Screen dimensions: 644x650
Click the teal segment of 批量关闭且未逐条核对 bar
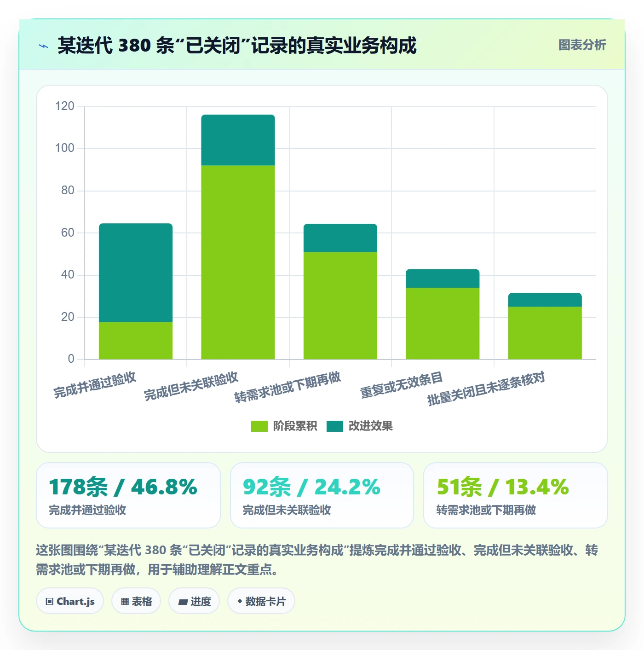point(545,300)
